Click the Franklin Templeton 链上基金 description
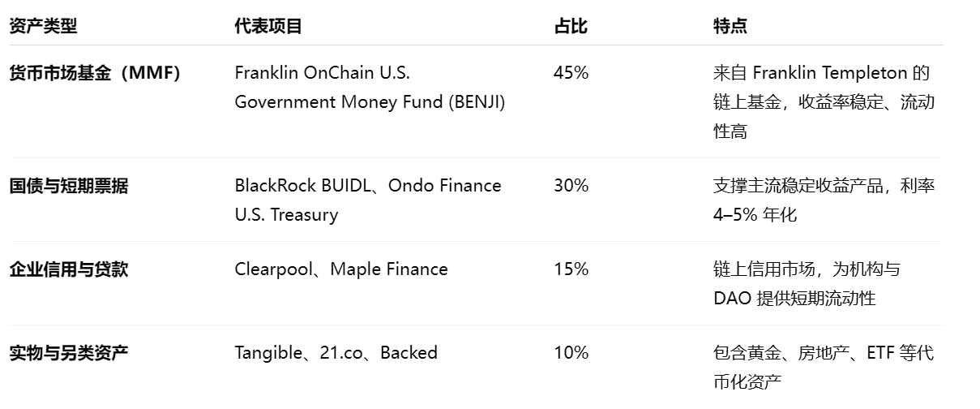 coord(824,102)
